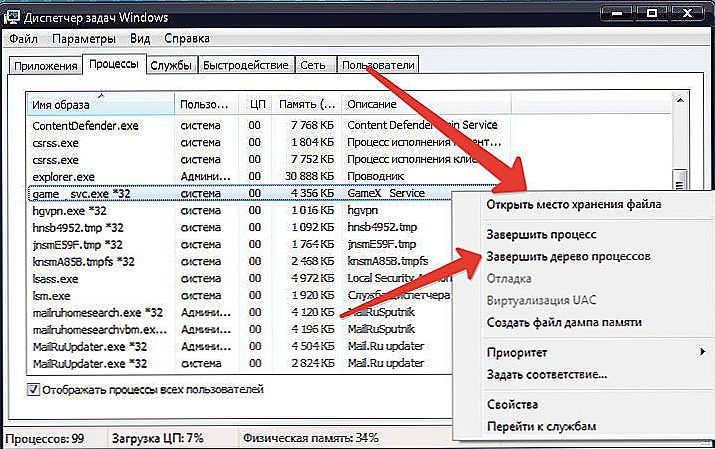Minimize the Task Manager window

tap(617, 13)
